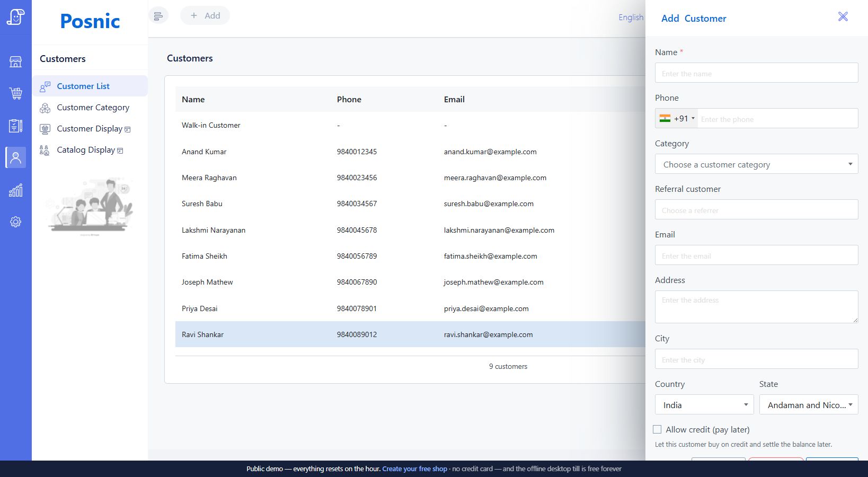The height and width of the screenshot is (477, 868).
Task: Click the Address text area
Action: [x=756, y=307]
